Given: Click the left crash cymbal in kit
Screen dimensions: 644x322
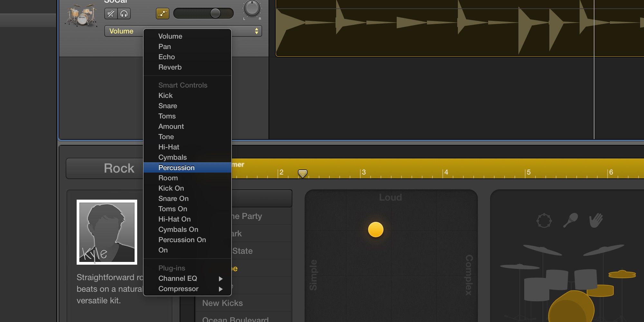Looking at the screenshot, I should 543,250.
